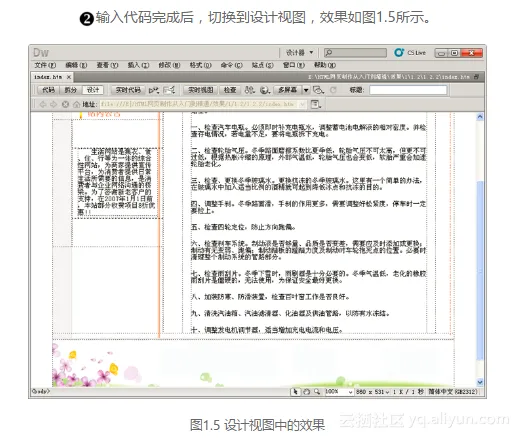Click the floral footer banner image

point(253,363)
